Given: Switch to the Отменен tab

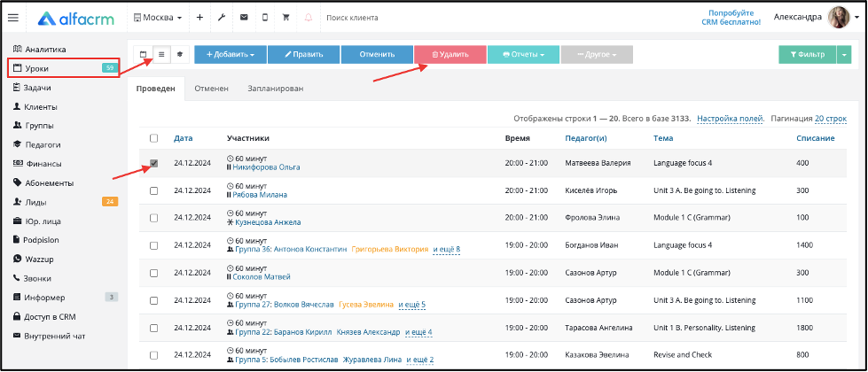Looking at the screenshot, I should coord(212,89).
